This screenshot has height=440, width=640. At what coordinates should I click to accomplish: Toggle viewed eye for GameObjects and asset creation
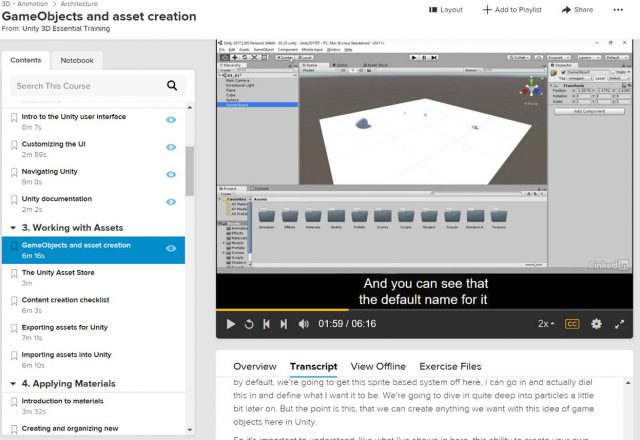(x=171, y=248)
